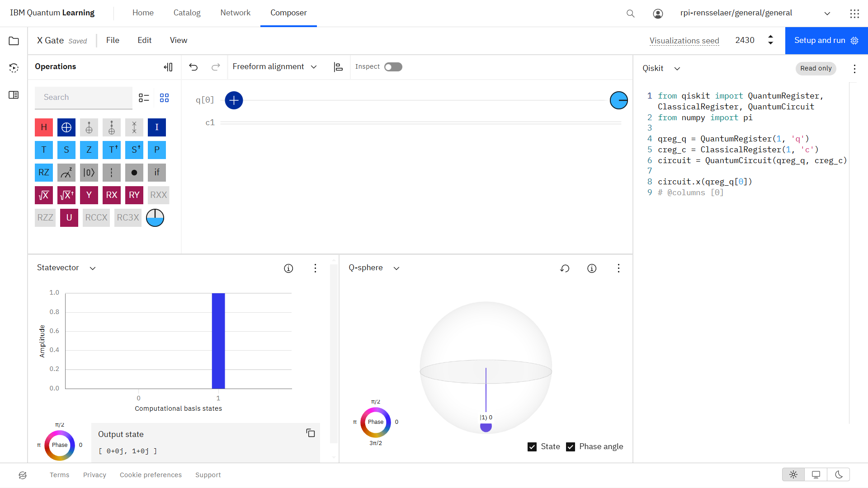Reset the Q-sphere rotation
868x488 pixels.
[x=565, y=268]
